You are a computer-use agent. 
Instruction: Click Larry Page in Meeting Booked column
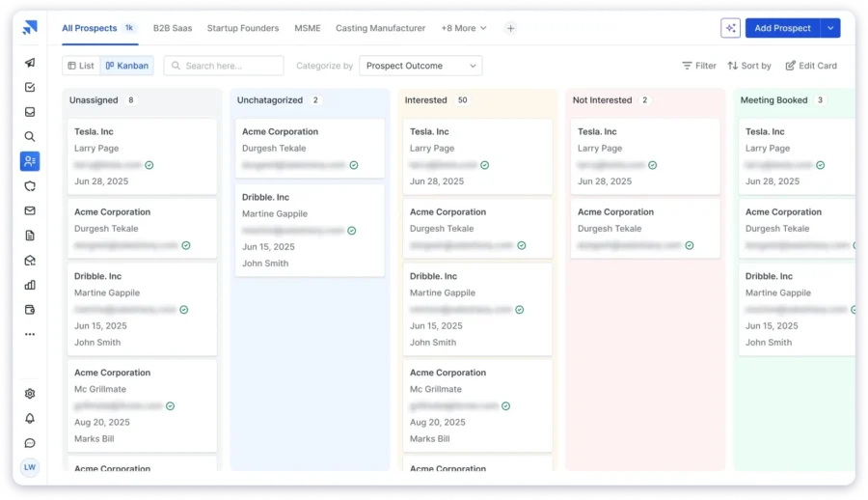(768, 149)
